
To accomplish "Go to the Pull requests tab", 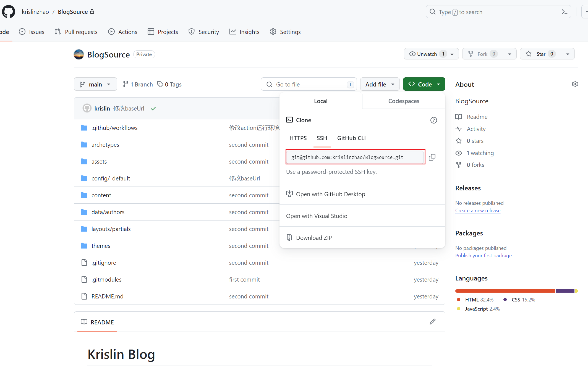I will [x=76, y=32].
